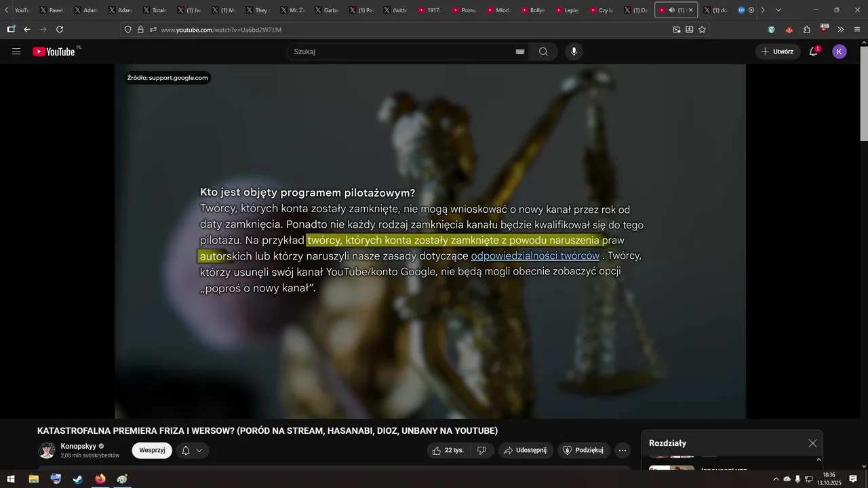
Task: Open the YouTube hamburger guide menu
Action: (16, 52)
